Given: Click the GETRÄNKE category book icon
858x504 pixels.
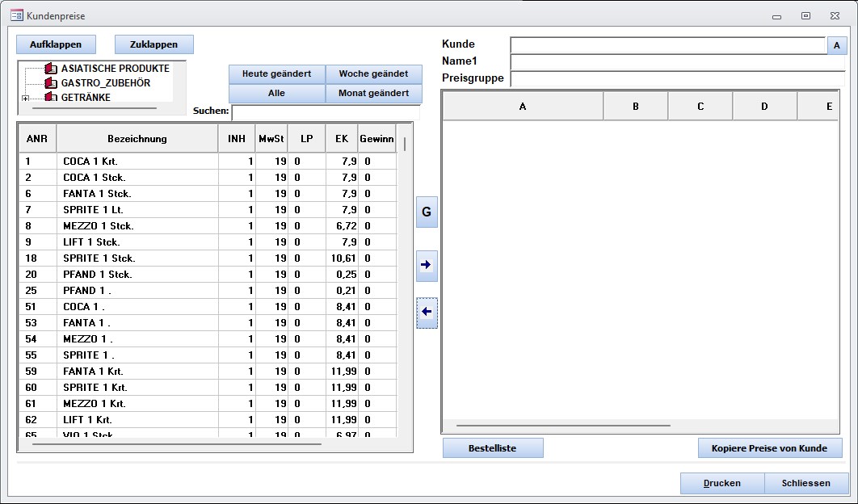Looking at the screenshot, I should coord(51,98).
